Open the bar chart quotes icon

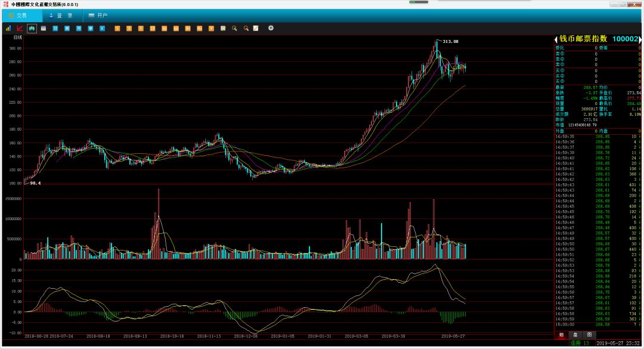click(x=8, y=29)
